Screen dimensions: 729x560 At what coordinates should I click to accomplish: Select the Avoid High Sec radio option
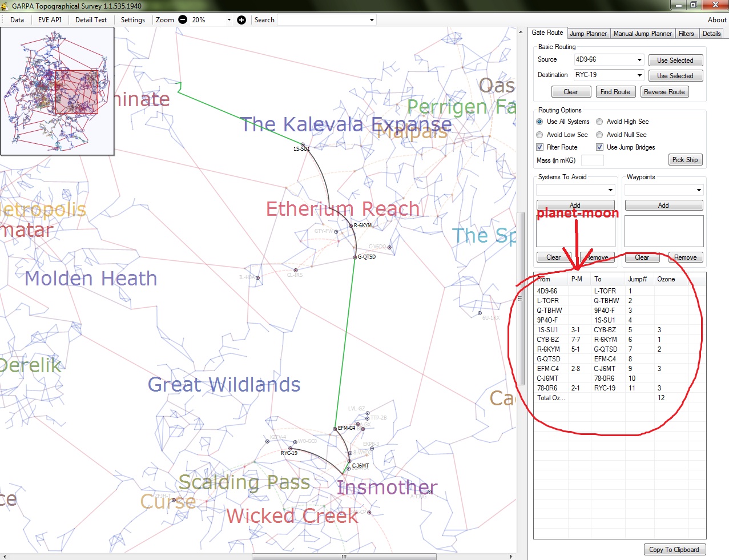tap(599, 122)
